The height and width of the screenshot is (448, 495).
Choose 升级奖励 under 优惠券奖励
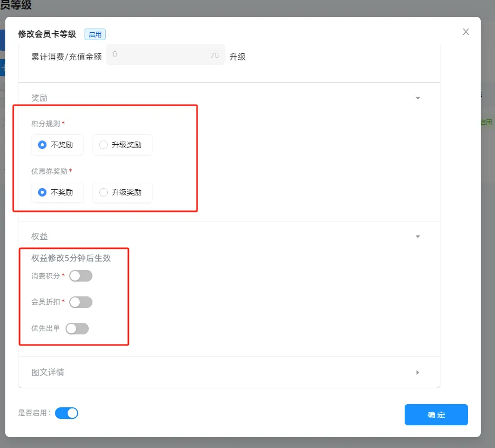[x=104, y=192]
